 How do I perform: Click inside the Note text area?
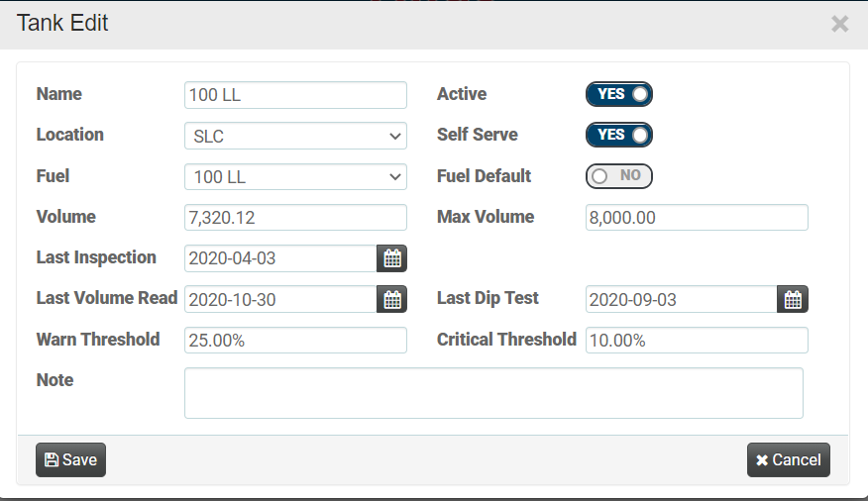(493, 393)
